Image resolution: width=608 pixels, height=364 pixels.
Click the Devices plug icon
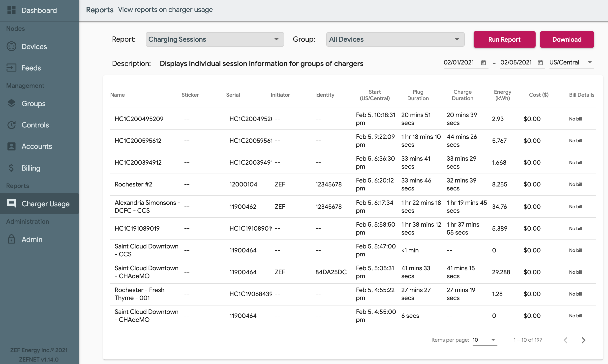pyautogui.click(x=11, y=46)
